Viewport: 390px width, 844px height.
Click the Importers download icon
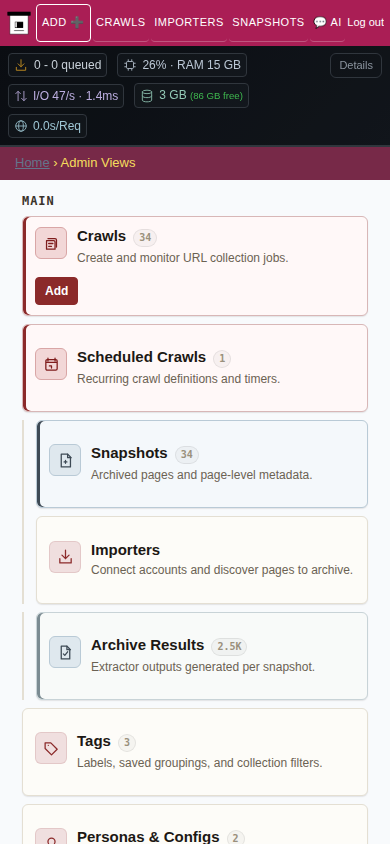(x=65, y=557)
